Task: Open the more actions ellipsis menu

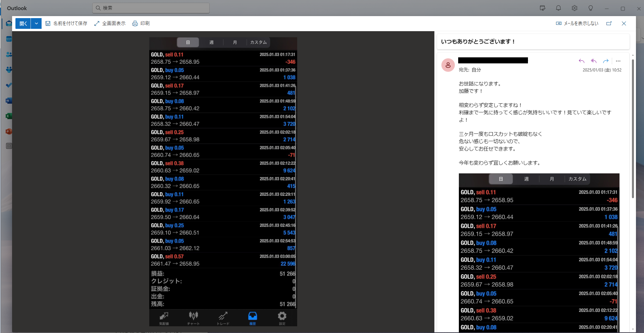Action: pos(618,61)
